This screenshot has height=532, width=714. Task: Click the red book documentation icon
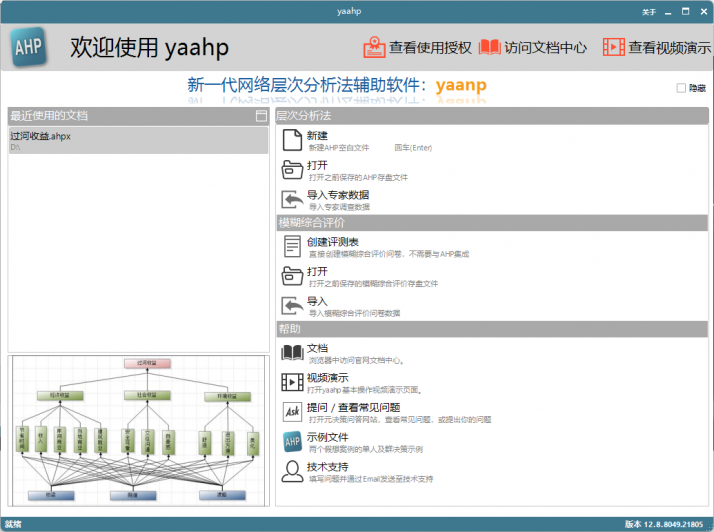[x=490, y=47]
